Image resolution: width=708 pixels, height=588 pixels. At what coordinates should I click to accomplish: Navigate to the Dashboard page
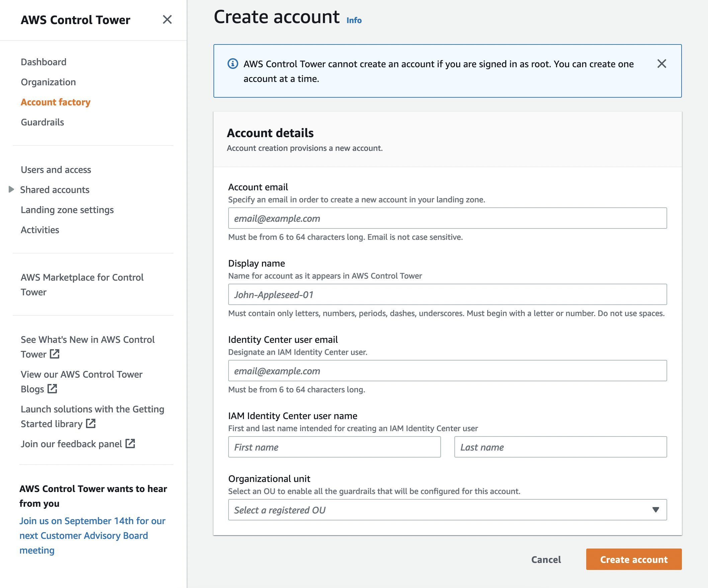(x=43, y=62)
